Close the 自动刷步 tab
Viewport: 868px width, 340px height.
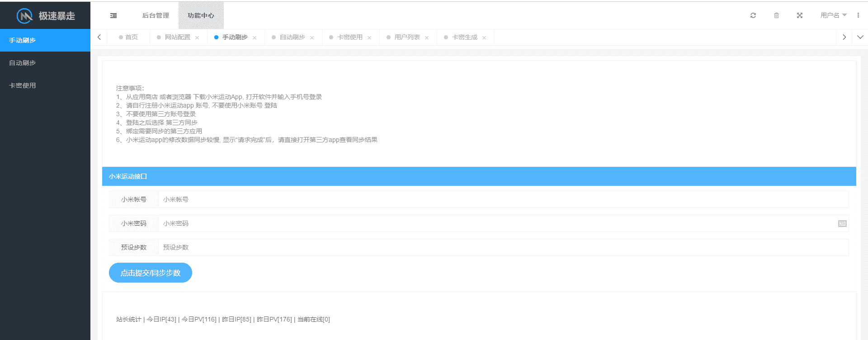[x=312, y=38]
